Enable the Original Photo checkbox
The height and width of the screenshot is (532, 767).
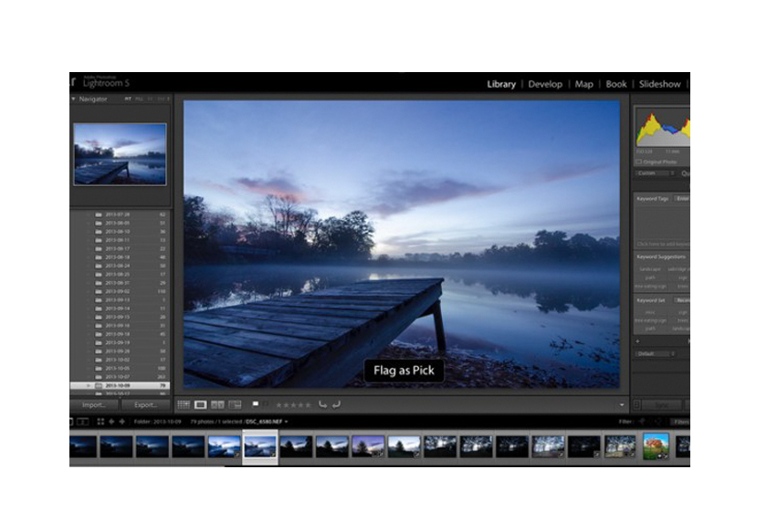[x=638, y=162]
